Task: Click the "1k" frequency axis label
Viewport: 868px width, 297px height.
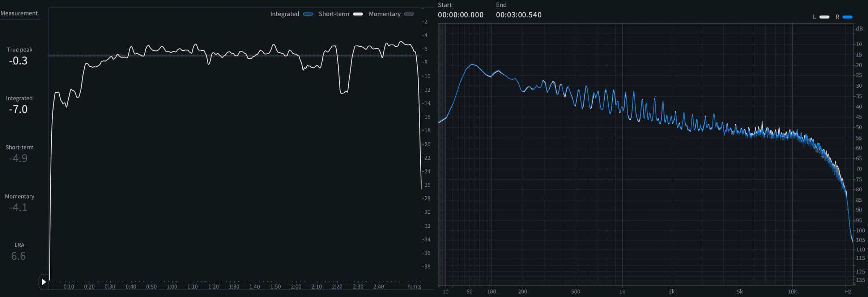Action: pyautogui.click(x=622, y=292)
